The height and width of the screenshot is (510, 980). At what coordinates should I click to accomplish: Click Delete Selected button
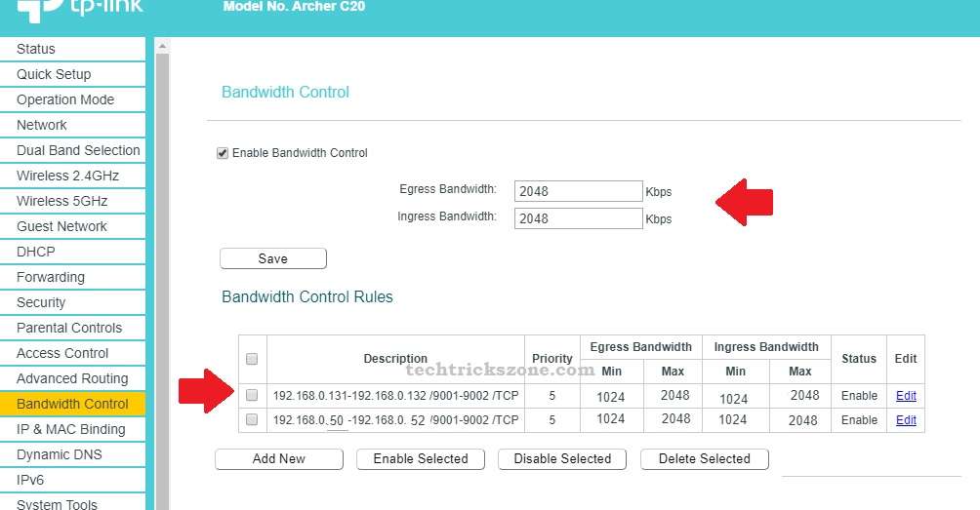(x=704, y=459)
